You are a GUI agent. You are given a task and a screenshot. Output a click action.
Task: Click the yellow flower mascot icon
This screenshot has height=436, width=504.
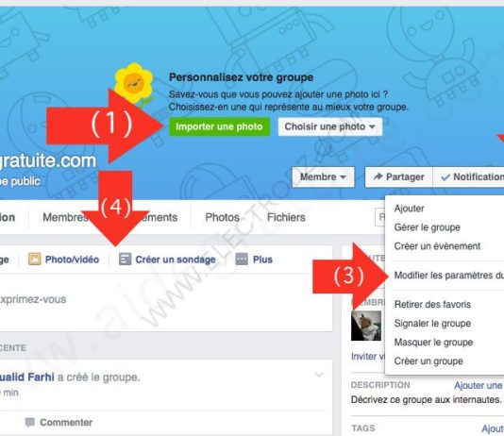(134, 83)
